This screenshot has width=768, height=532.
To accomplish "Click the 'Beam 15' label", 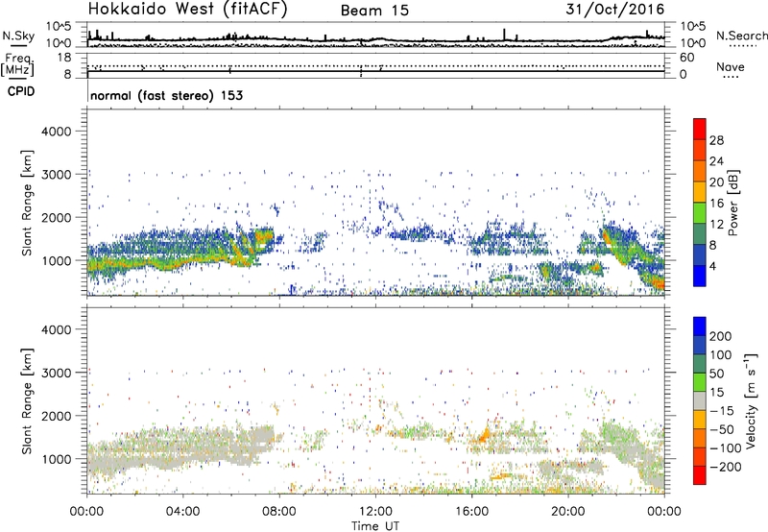I will pyautogui.click(x=374, y=11).
